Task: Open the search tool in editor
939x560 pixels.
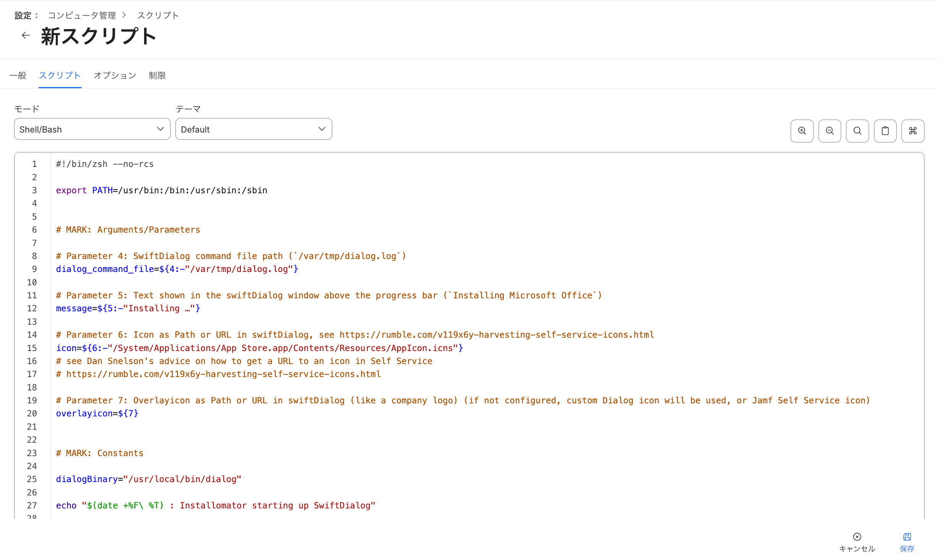Action: tap(858, 131)
